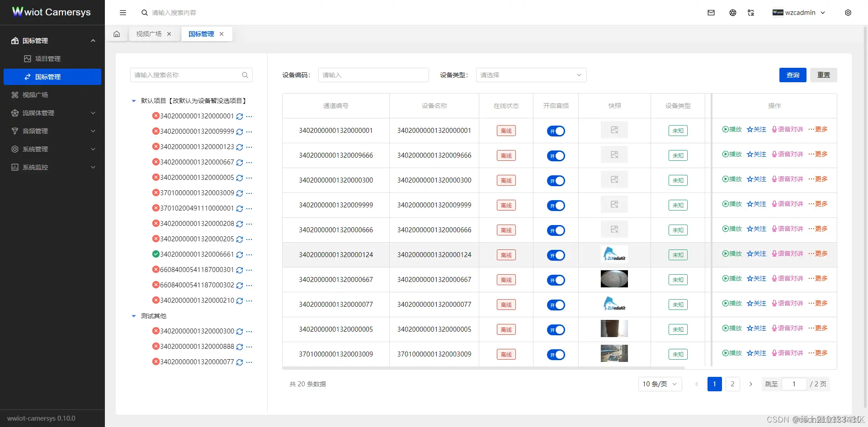Go to the home tab icon
The image size is (868, 427).
point(117,34)
